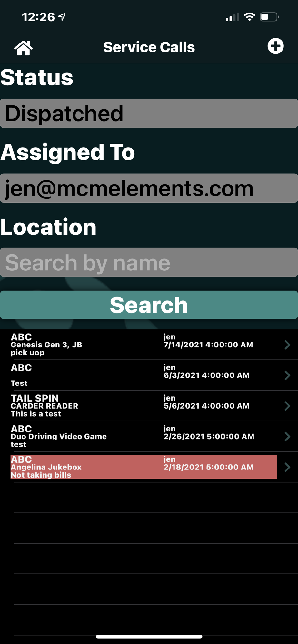Tap the Service Calls title
The height and width of the screenshot is (644, 298).
pyautogui.click(x=149, y=47)
